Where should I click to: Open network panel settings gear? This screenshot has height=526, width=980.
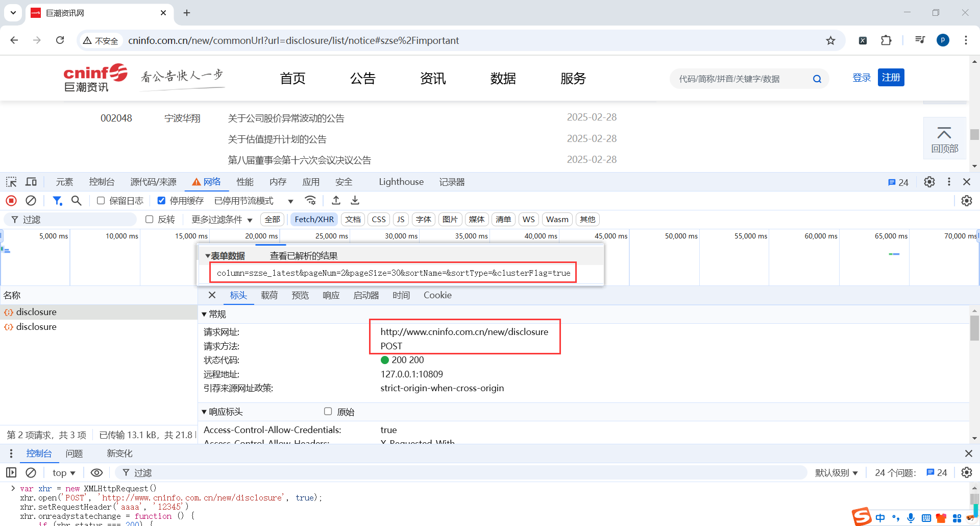click(x=966, y=201)
